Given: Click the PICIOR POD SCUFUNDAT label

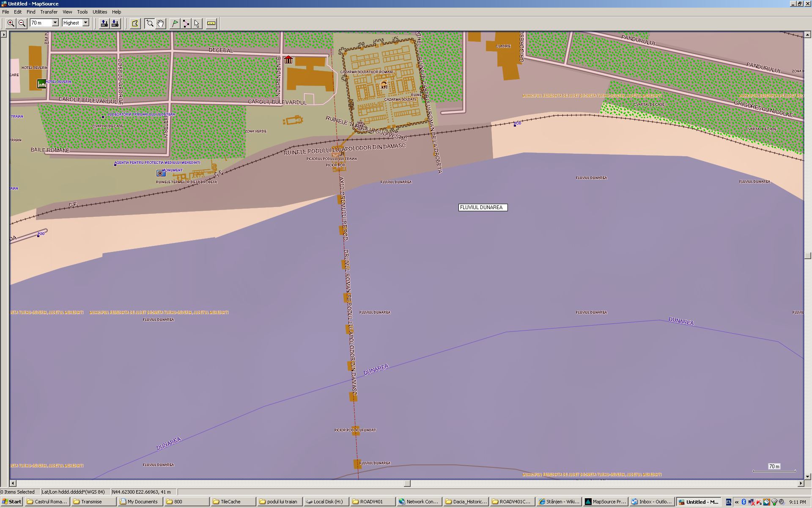Looking at the screenshot, I should tap(355, 430).
